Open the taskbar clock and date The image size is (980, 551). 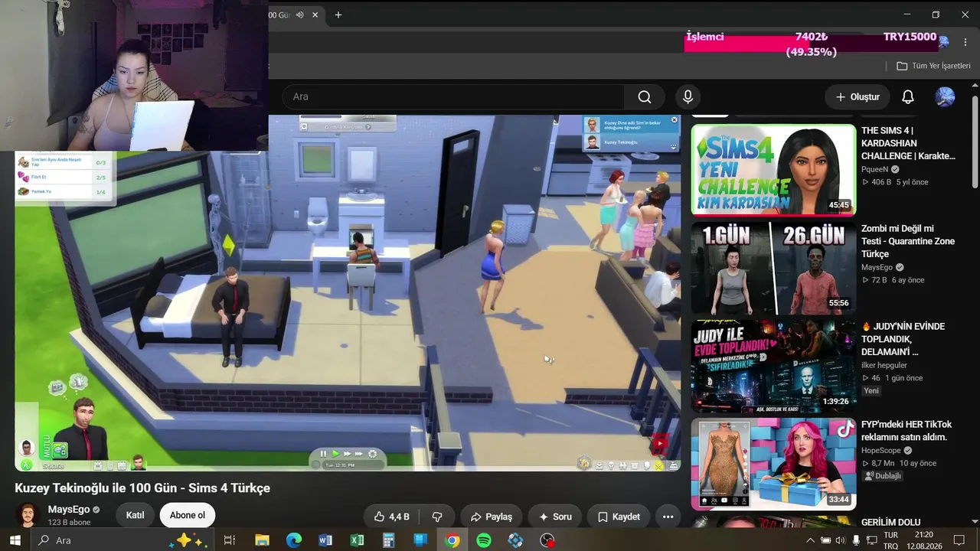[x=923, y=540]
